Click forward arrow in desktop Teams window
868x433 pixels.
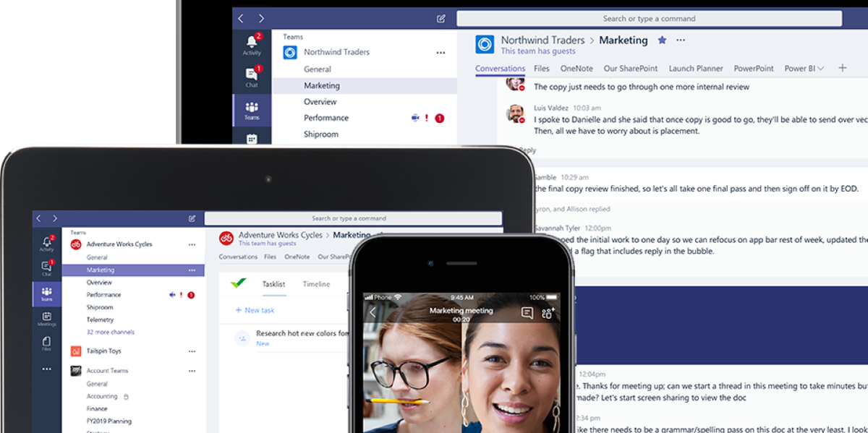click(x=261, y=18)
